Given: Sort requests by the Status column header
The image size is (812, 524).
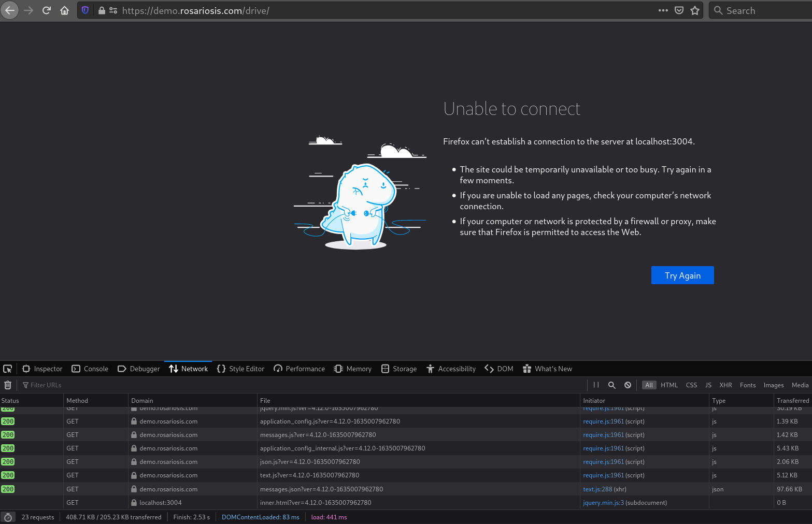Looking at the screenshot, I should click(x=31, y=400).
